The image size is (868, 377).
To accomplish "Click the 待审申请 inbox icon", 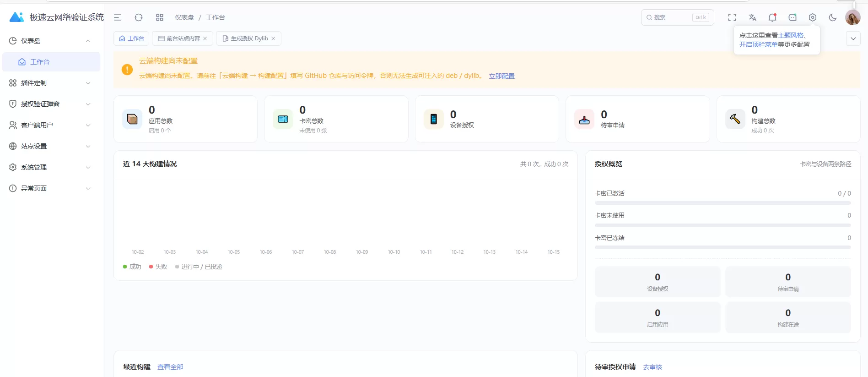I will [x=584, y=119].
